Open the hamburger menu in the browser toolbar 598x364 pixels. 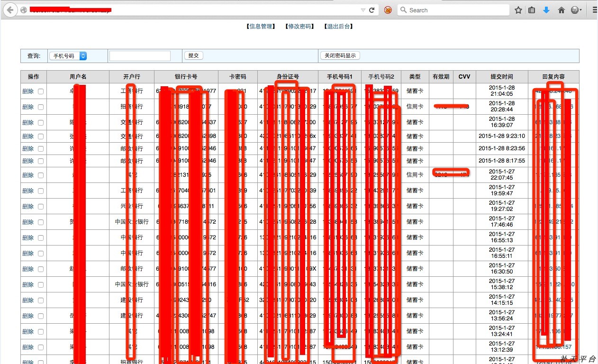click(595, 10)
